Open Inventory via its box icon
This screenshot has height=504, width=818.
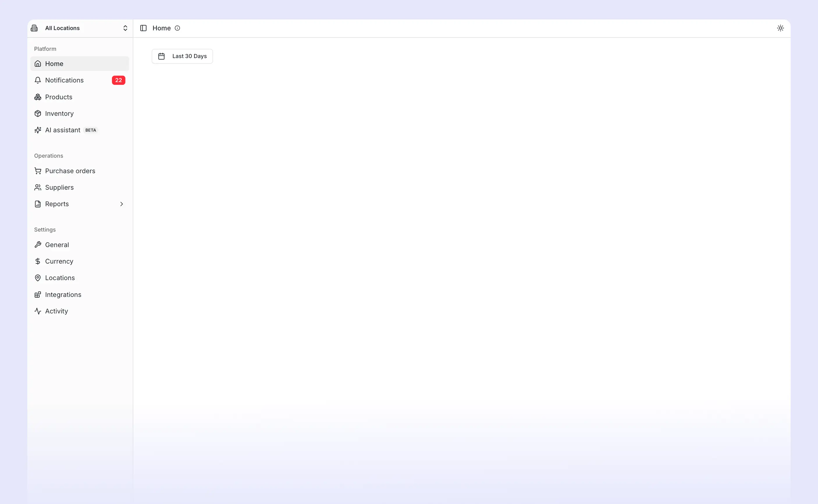pos(38,114)
